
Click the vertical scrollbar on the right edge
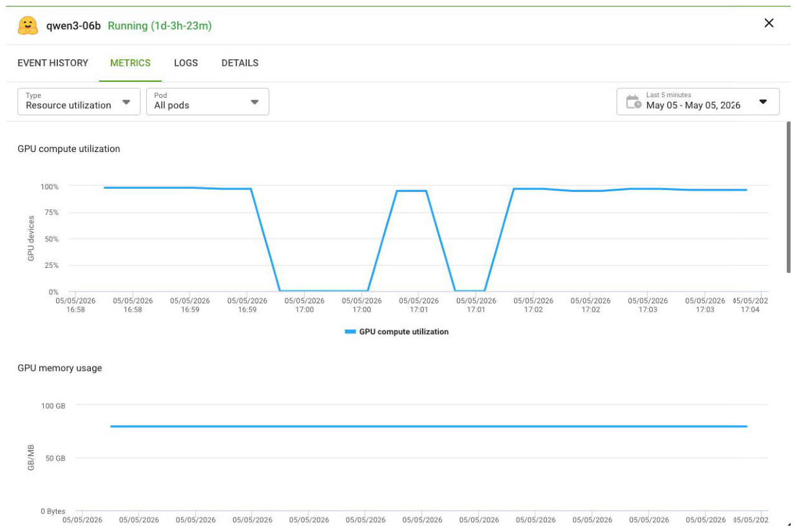pyautogui.click(x=789, y=197)
